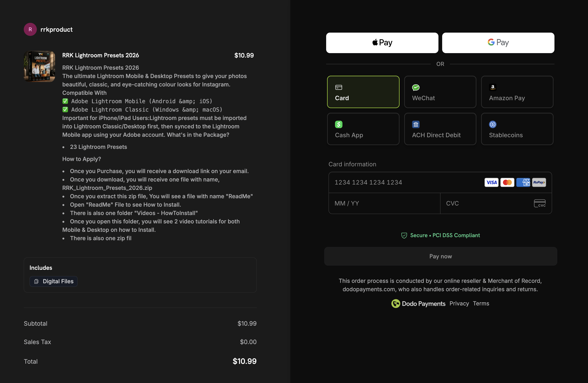Click the Mastercard logo
Screen dimensions: 588x383
coord(507,182)
